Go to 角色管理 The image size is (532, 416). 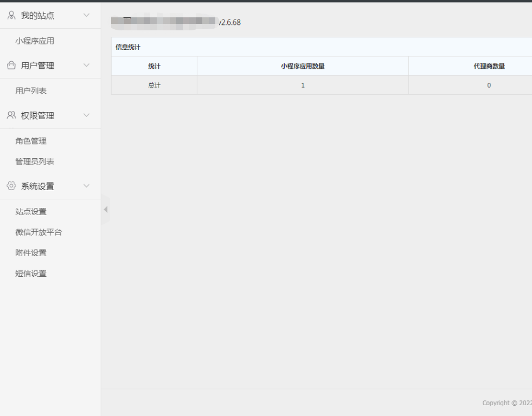pyautogui.click(x=31, y=141)
